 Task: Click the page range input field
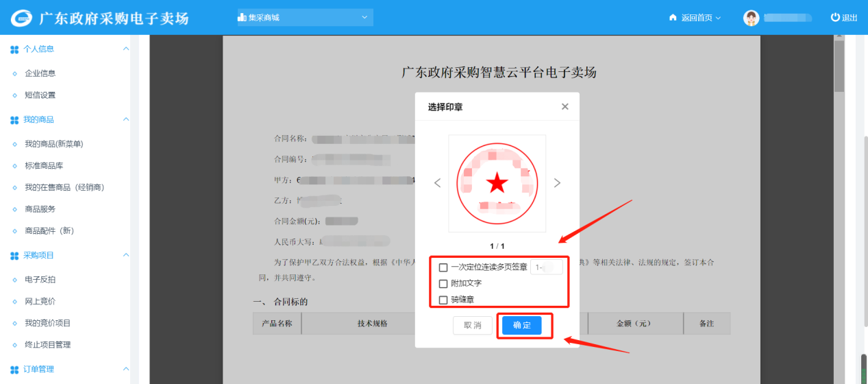click(x=547, y=267)
